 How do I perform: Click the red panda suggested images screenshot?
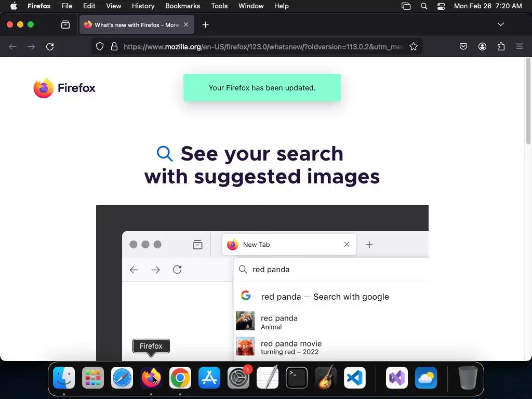tap(262, 283)
